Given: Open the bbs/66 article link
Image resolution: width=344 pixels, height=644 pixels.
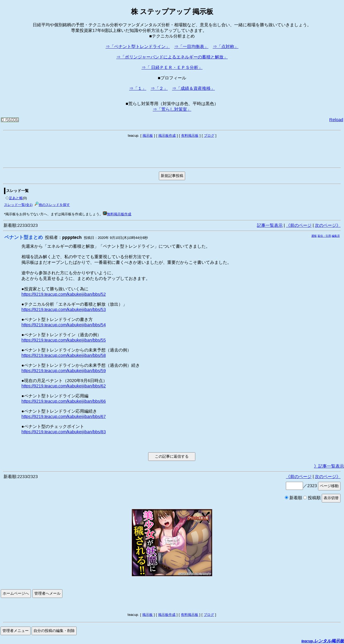Looking at the screenshot, I should coord(63,401).
